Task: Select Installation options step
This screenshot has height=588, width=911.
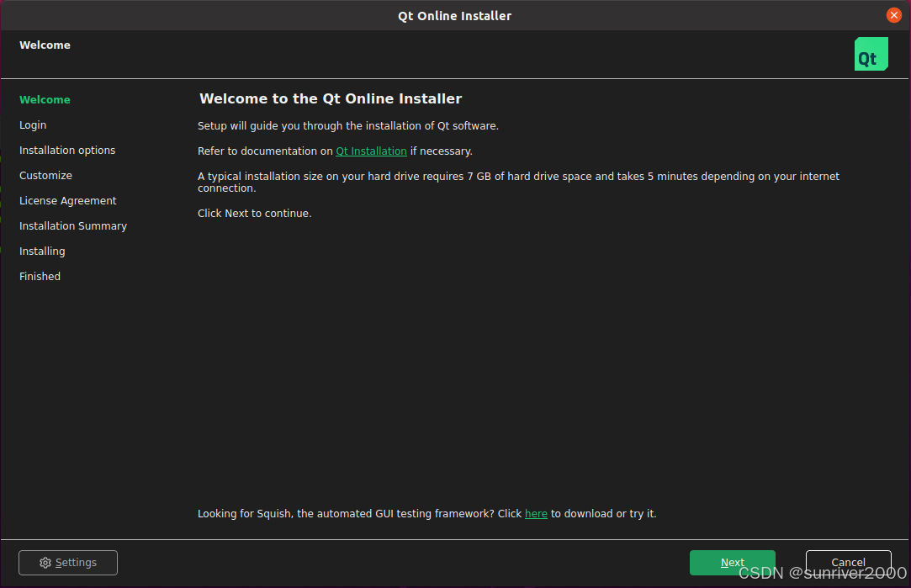Action: (67, 150)
